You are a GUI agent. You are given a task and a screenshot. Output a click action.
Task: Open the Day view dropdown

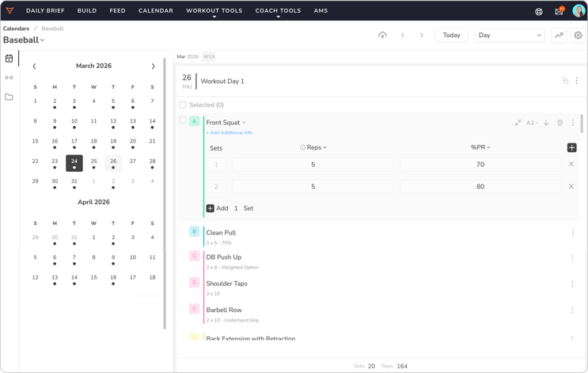(x=510, y=36)
